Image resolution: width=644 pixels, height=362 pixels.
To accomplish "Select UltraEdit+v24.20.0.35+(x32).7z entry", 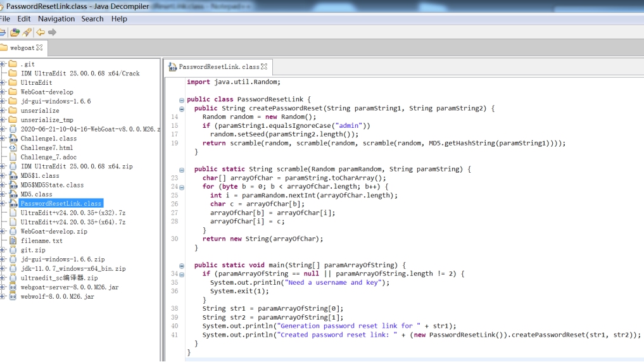I will click(73, 213).
